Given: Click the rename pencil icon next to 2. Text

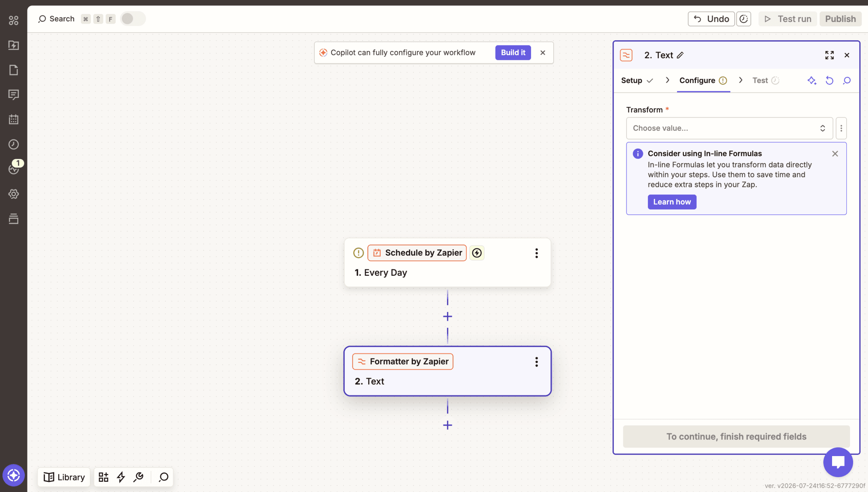Looking at the screenshot, I should pyautogui.click(x=680, y=55).
